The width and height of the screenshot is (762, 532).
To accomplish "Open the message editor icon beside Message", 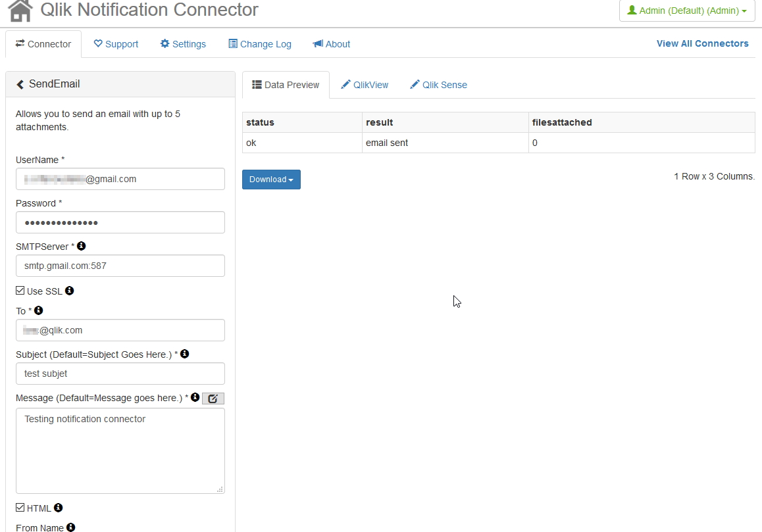I will tap(213, 398).
